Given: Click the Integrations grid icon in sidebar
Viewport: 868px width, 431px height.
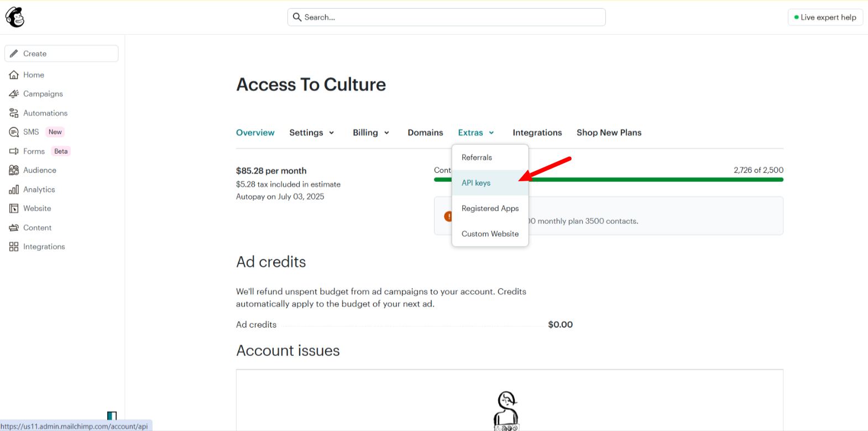Looking at the screenshot, I should click(x=14, y=246).
